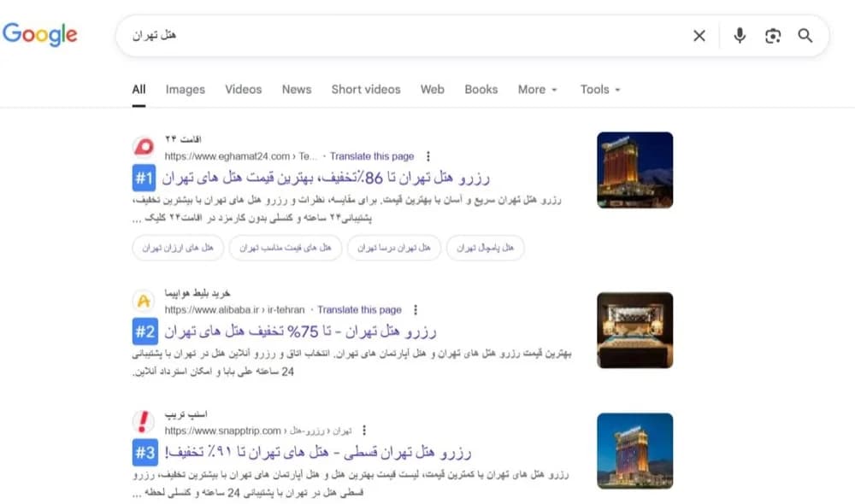Start voice search with microphone
The image size is (855, 504).
coord(740,36)
